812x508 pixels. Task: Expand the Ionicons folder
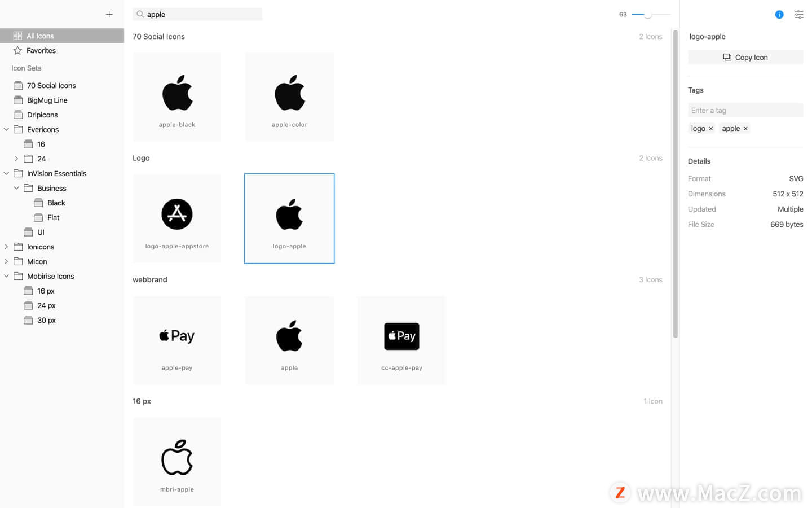7,247
